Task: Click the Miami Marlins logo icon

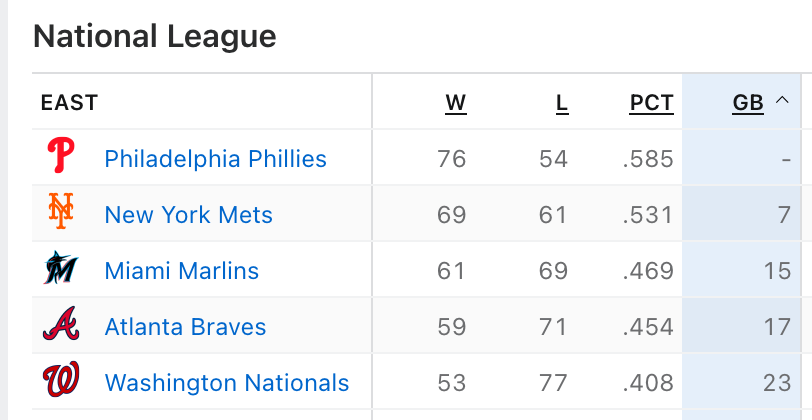Action: pyautogui.click(x=61, y=267)
